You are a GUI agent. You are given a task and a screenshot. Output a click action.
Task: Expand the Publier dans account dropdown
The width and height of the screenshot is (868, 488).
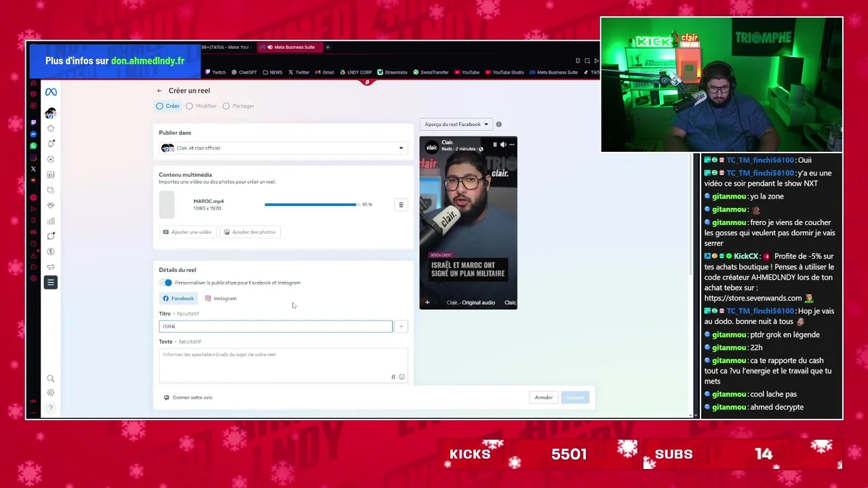tap(283, 148)
